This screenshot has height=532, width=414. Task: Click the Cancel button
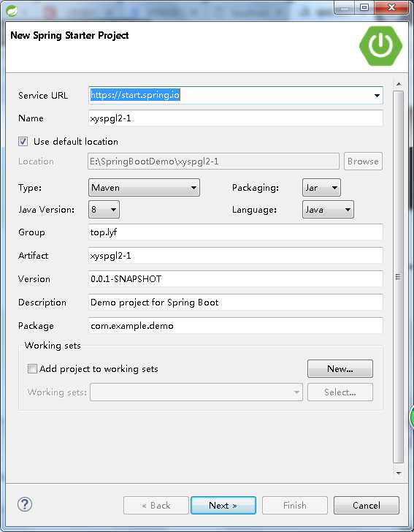(367, 506)
